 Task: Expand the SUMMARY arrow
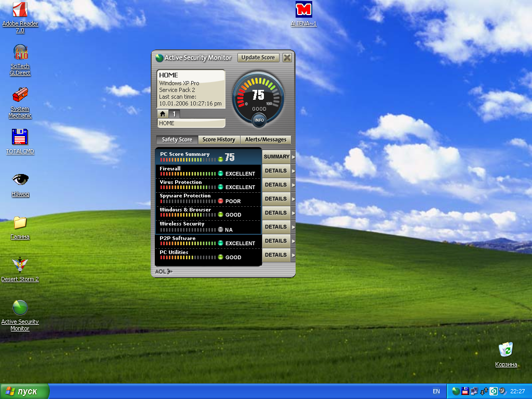pyautogui.click(x=293, y=157)
